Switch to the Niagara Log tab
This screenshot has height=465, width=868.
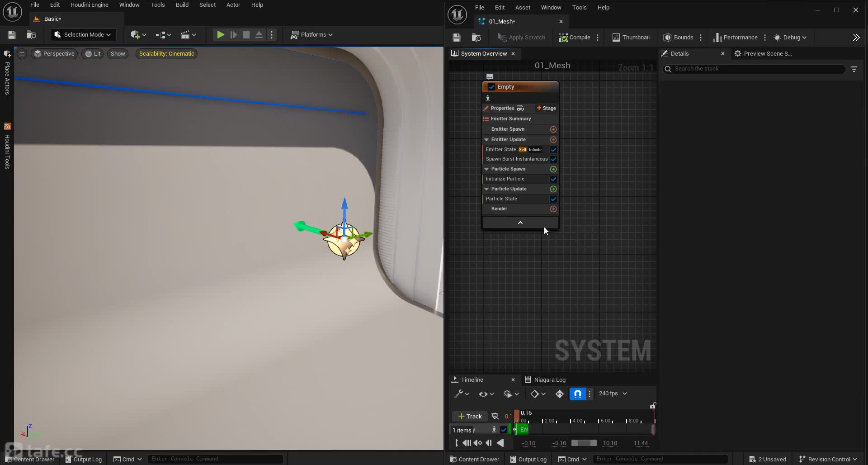pos(545,380)
